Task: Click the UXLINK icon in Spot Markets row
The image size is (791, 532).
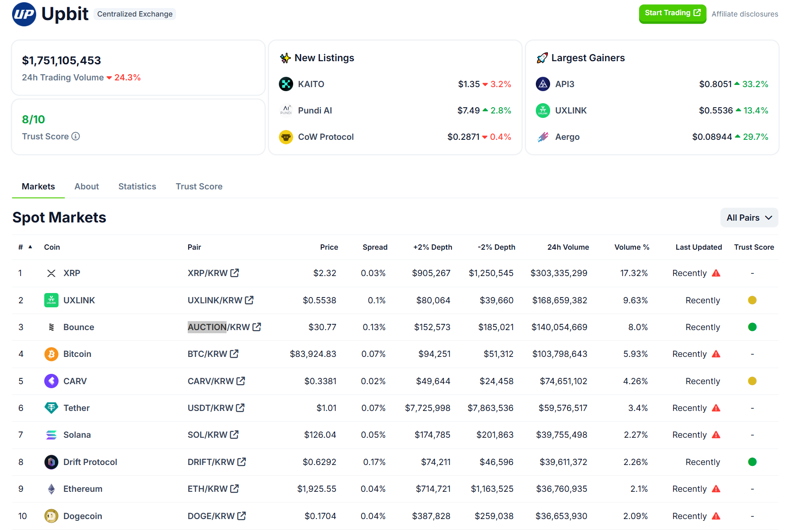Action: tap(51, 300)
